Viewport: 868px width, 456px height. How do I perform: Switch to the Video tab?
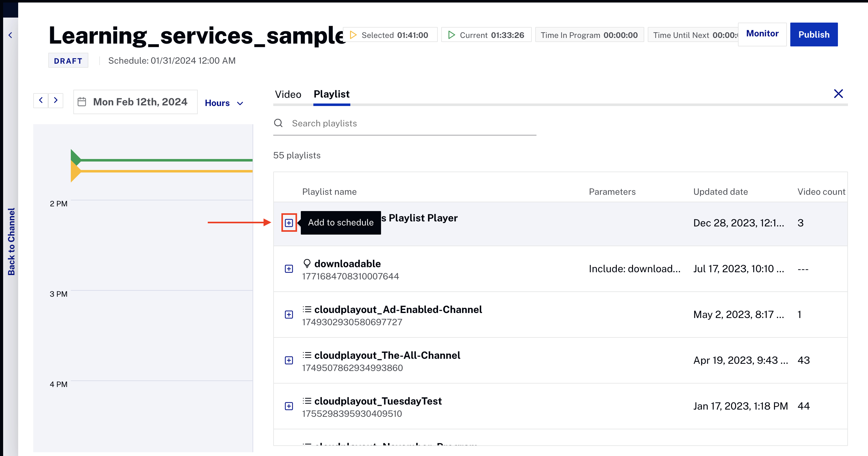pyautogui.click(x=288, y=94)
